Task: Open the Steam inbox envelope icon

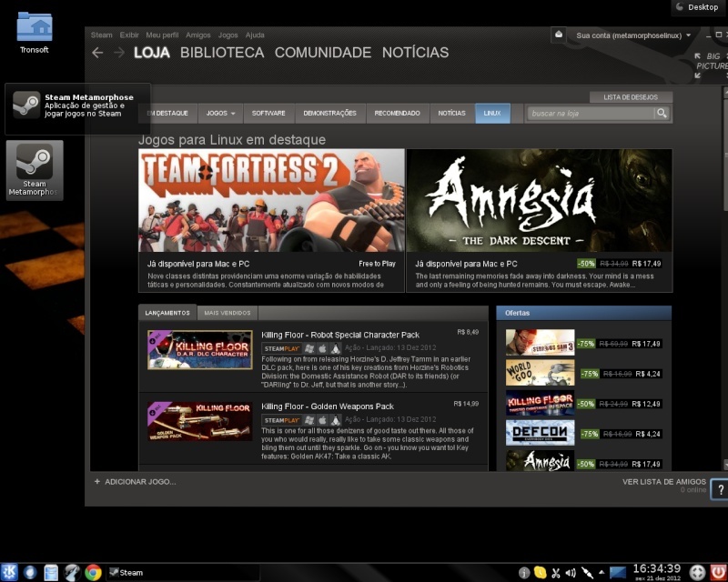Action: 559,35
